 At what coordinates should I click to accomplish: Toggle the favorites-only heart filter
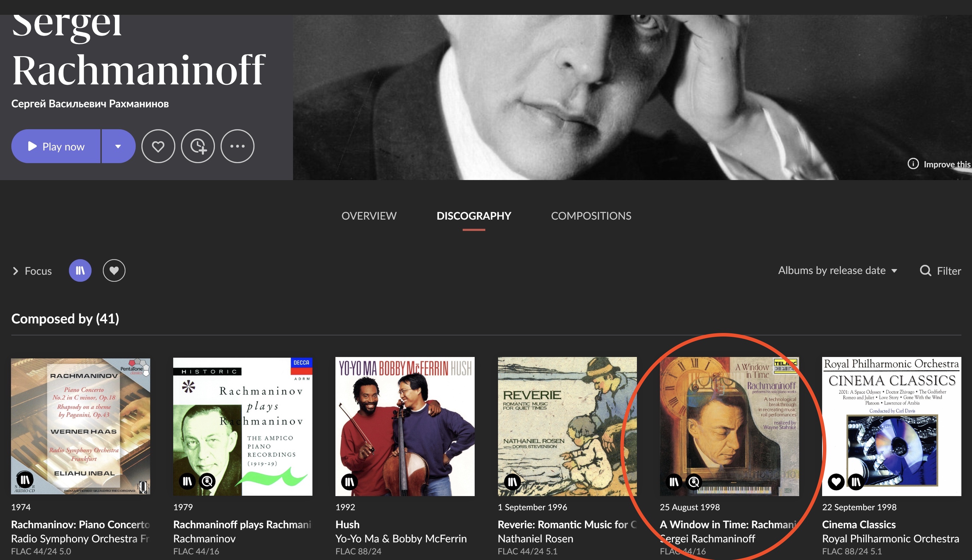pyautogui.click(x=114, y=271)
